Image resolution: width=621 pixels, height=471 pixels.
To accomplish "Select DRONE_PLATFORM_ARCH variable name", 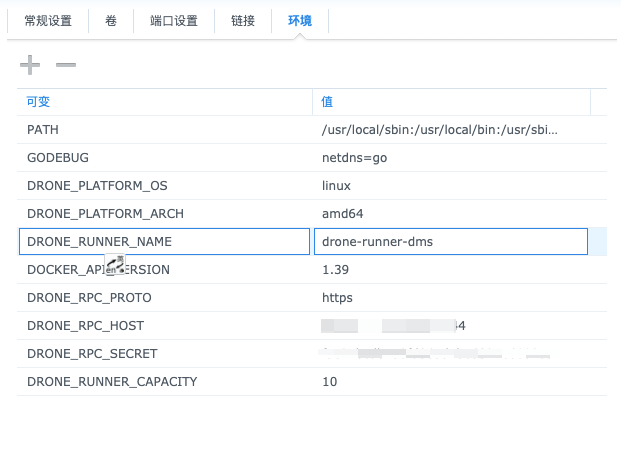I will point(105,214).
